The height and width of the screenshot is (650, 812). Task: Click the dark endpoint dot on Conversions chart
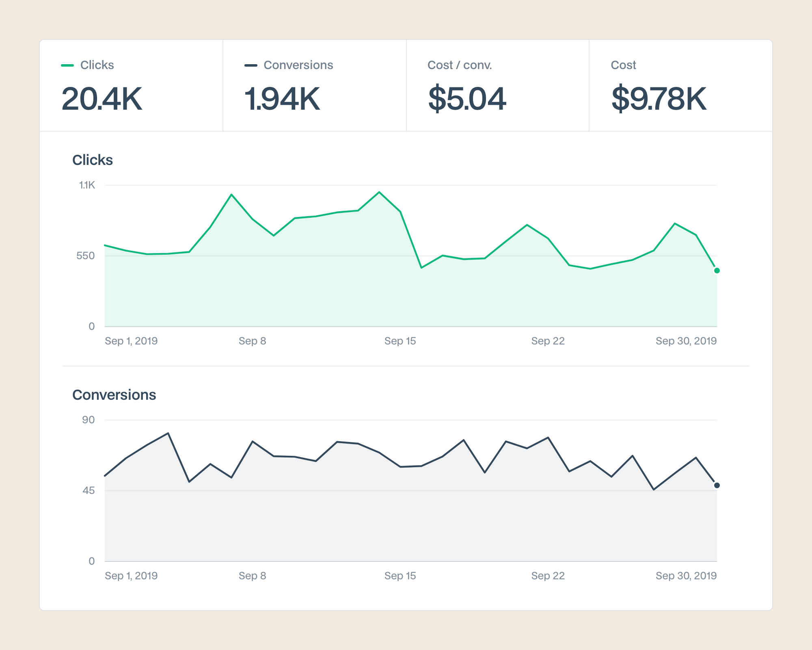717,485
